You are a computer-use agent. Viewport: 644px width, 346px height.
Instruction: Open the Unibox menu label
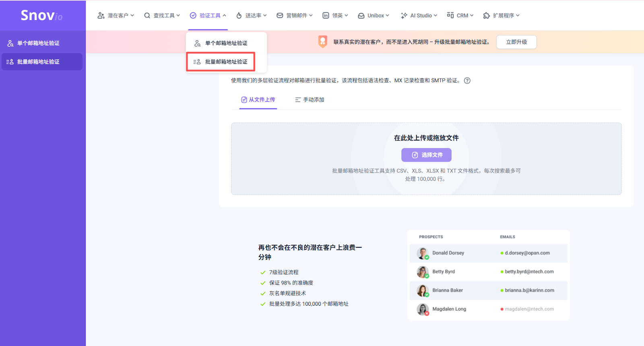pyautogui.click(x=376, y=16)
